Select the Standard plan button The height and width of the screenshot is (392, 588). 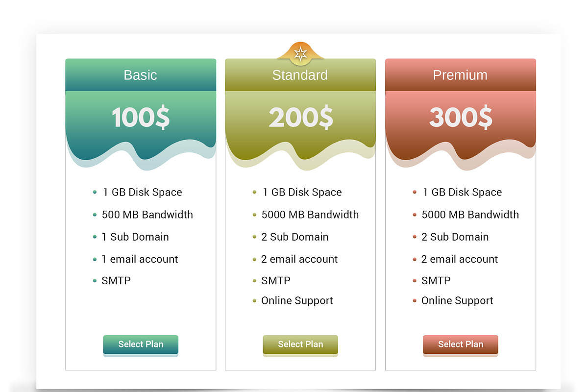(x=300, y=344)
